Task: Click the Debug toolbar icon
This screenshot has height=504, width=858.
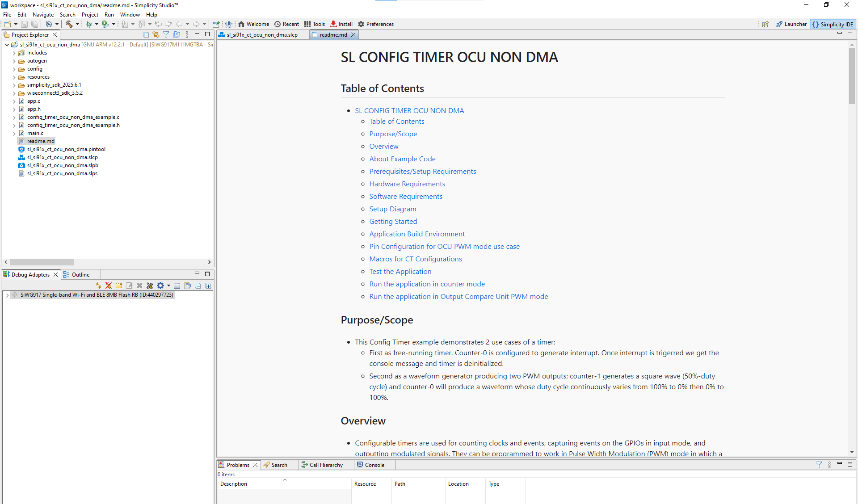Action: click(x=88, y=24)
